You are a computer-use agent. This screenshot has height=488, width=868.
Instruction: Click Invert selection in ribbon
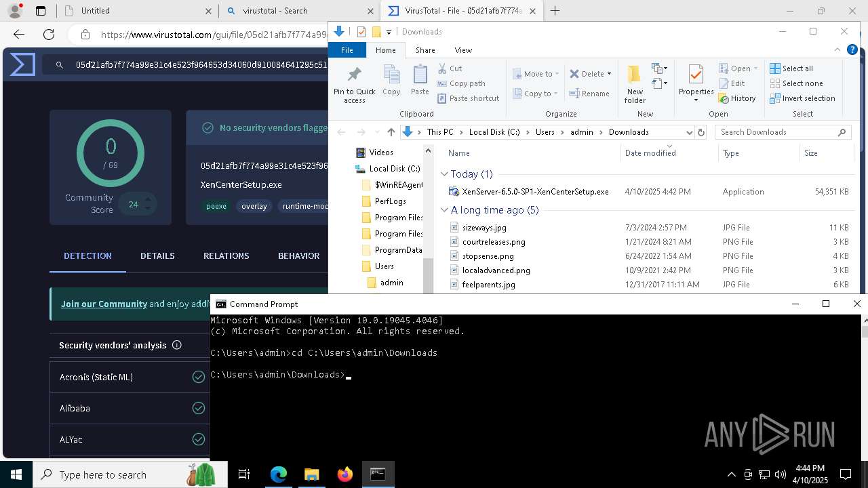click(802, 98)
